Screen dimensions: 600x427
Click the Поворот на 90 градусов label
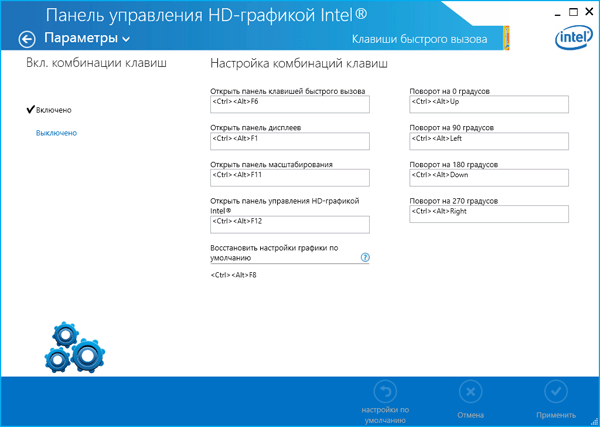(452, 128)
